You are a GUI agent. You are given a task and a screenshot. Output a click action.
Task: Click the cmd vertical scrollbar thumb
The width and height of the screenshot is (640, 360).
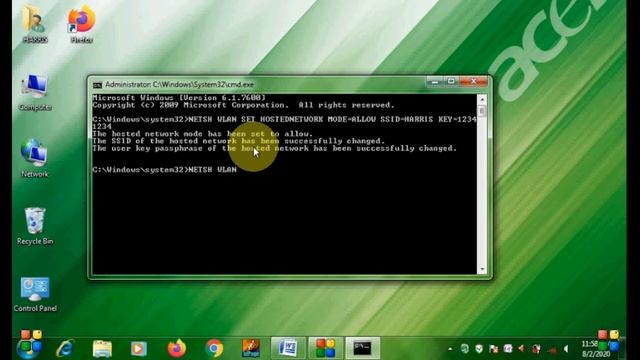point(482,111)
